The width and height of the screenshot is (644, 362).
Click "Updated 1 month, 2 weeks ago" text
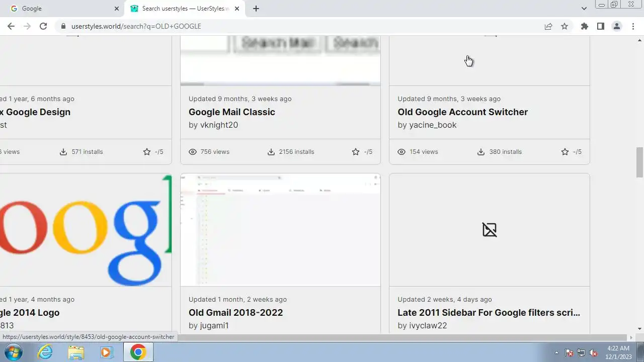[x=237, y=299]
